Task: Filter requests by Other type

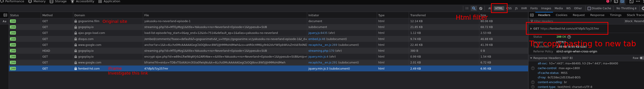Action: pyautogui.click(x=578, y=8)
